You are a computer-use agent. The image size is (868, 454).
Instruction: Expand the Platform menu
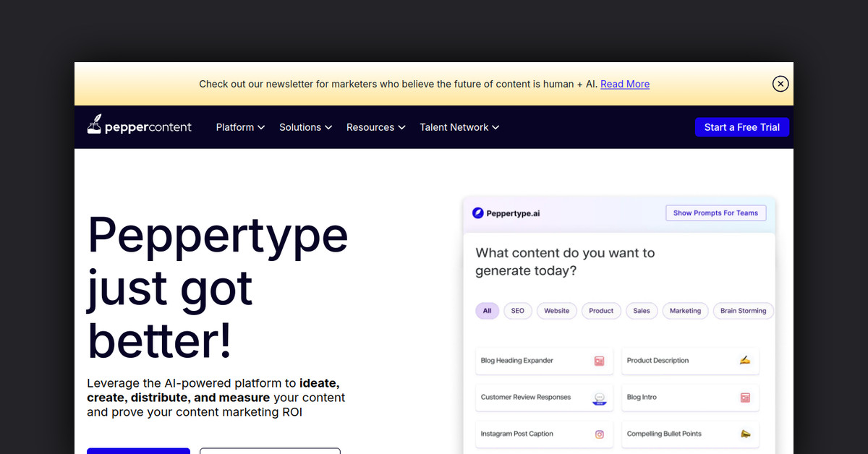tap(239, 127)
